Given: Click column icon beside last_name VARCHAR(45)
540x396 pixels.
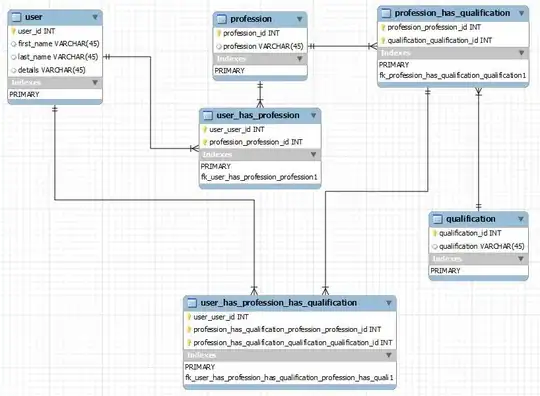Looking at the screenshot, I should 14,57.
